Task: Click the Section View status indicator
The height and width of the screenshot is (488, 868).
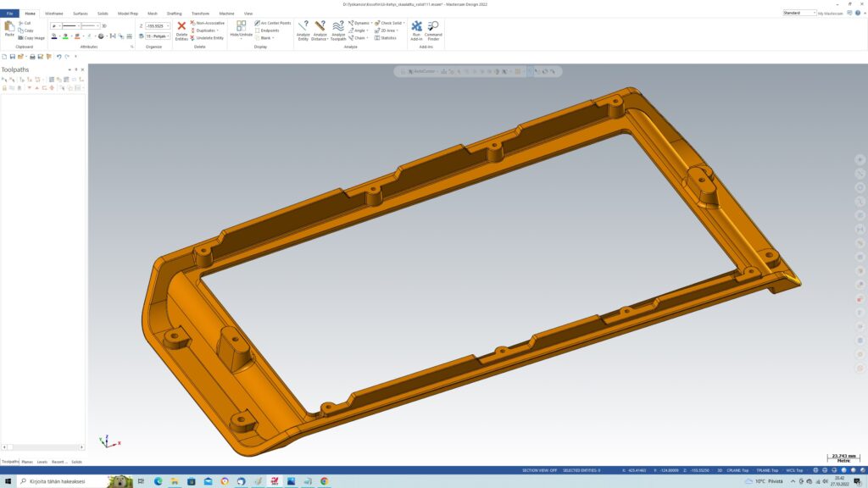Action: tap(539, 469)
